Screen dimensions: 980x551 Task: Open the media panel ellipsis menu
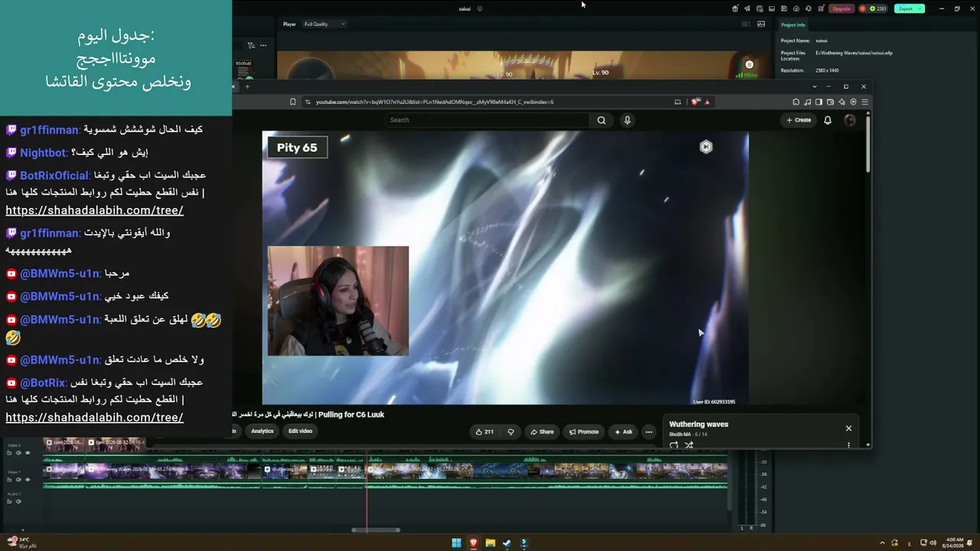point(263,45)
